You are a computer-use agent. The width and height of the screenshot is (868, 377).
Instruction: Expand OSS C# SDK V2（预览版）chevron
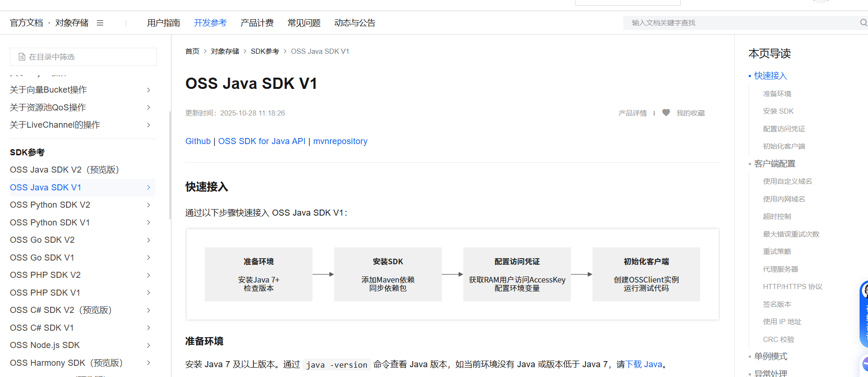[x=149, y=310]
